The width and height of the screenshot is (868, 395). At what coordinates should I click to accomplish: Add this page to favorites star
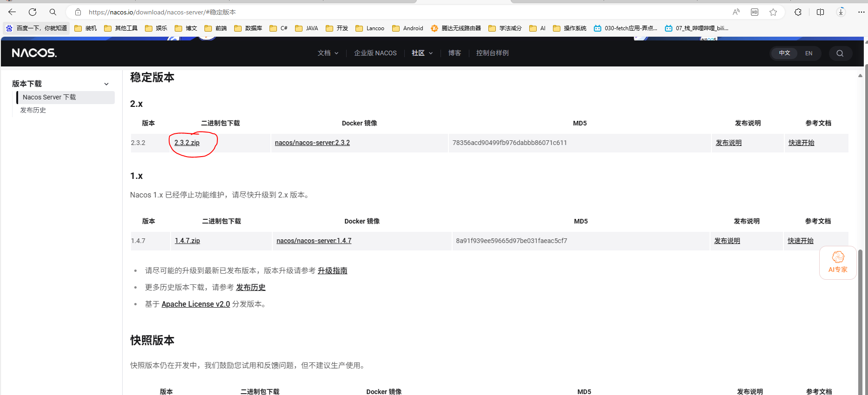tap(773, 12)
